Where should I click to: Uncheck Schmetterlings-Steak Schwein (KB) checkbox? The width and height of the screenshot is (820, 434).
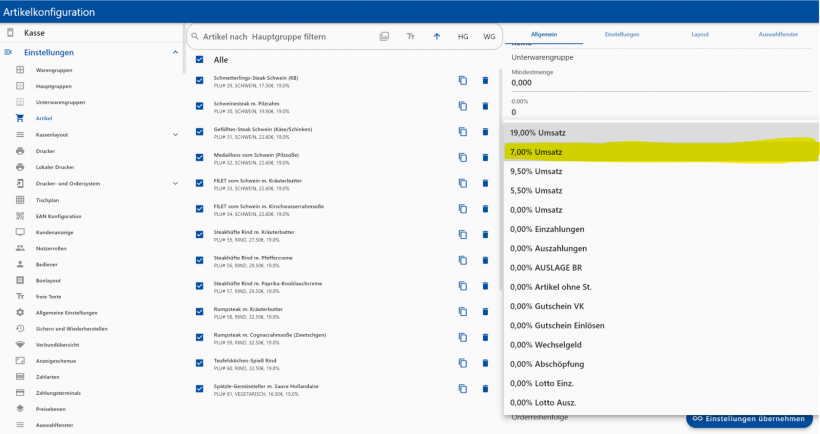click(199, 81)
